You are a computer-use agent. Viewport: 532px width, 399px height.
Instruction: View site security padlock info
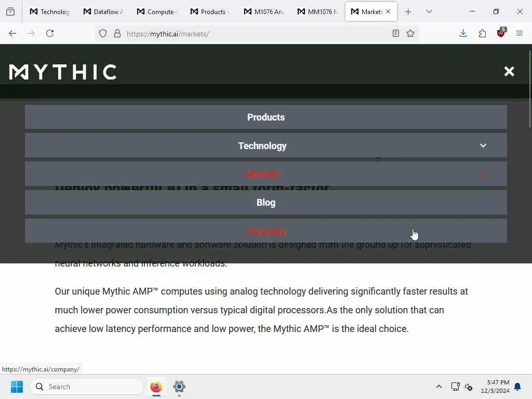coord(117,33)
